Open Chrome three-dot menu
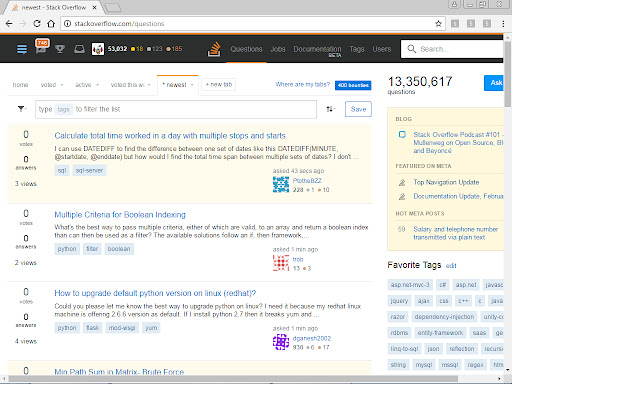The width and height of the screenshot is (640, 400). coord(503,24)
